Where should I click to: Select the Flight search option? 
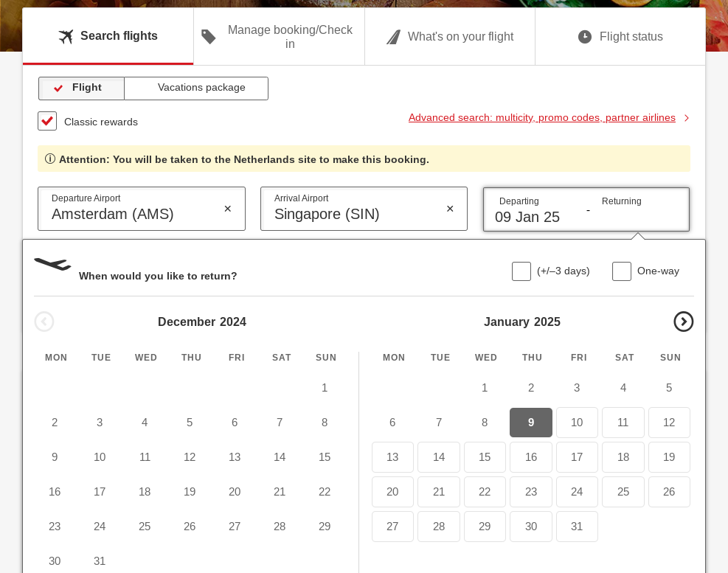click(x=81, y=88)
